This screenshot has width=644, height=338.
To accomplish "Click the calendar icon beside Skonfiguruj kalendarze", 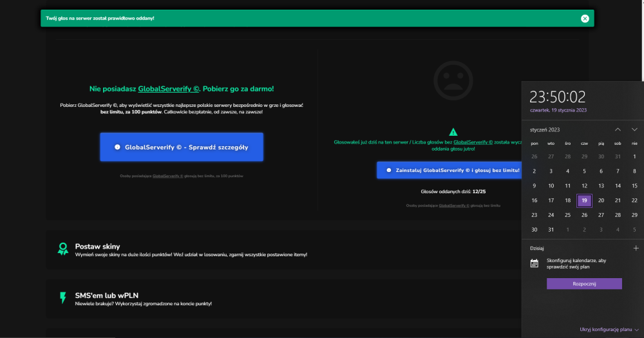I will pos(534,263).
